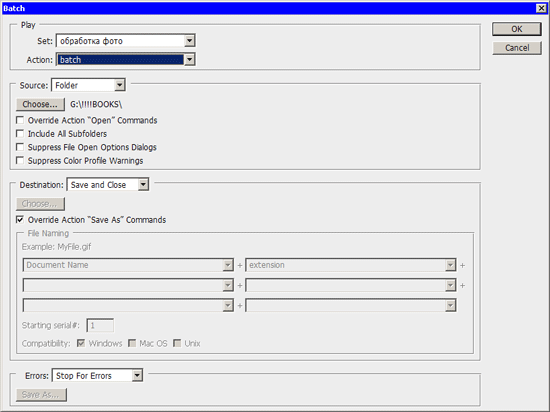Expand the Errors dropdown showing Stop For Errors
550x412 pixels.
click(97, 376)
